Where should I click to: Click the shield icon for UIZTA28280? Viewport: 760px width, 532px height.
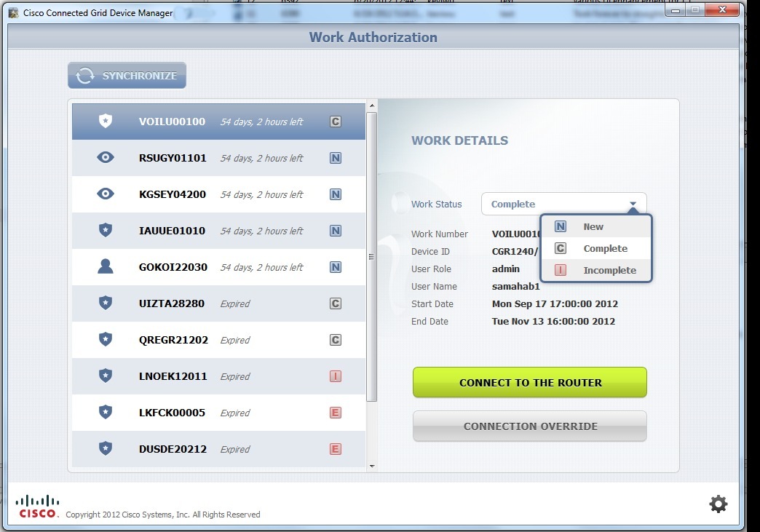(105, 303)
